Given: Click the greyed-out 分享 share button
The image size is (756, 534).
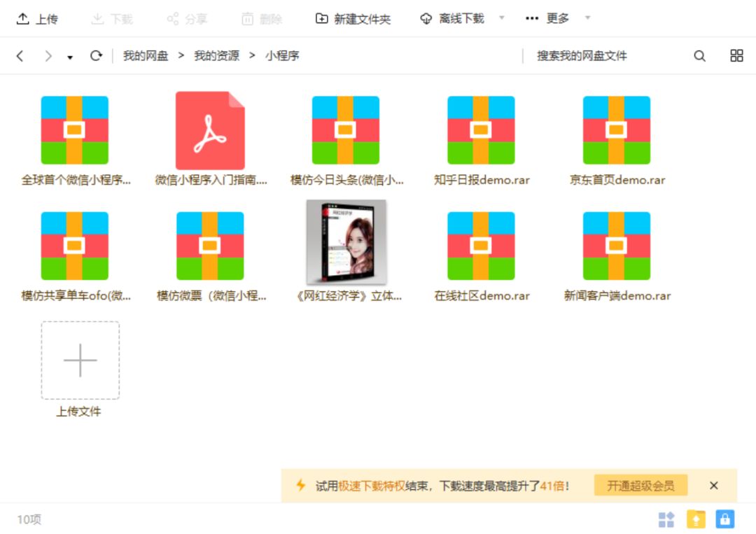Looking at the screenshot, I should coord(187,19).
